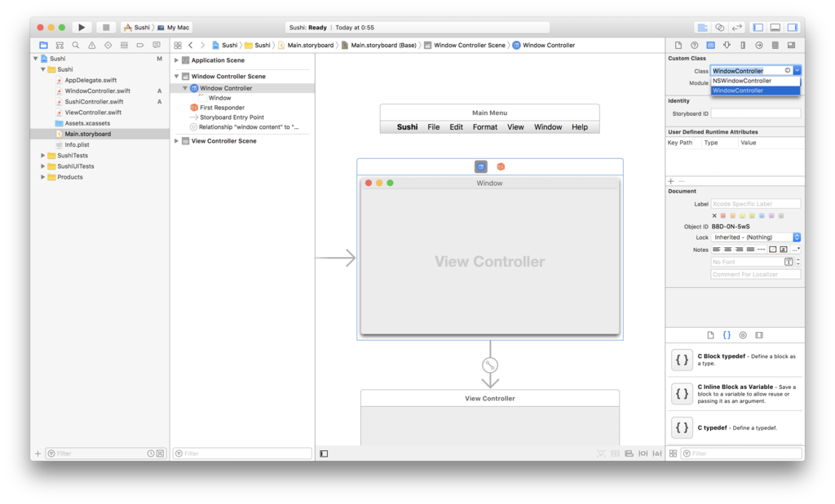Jump to class definition arrow button

788,70
